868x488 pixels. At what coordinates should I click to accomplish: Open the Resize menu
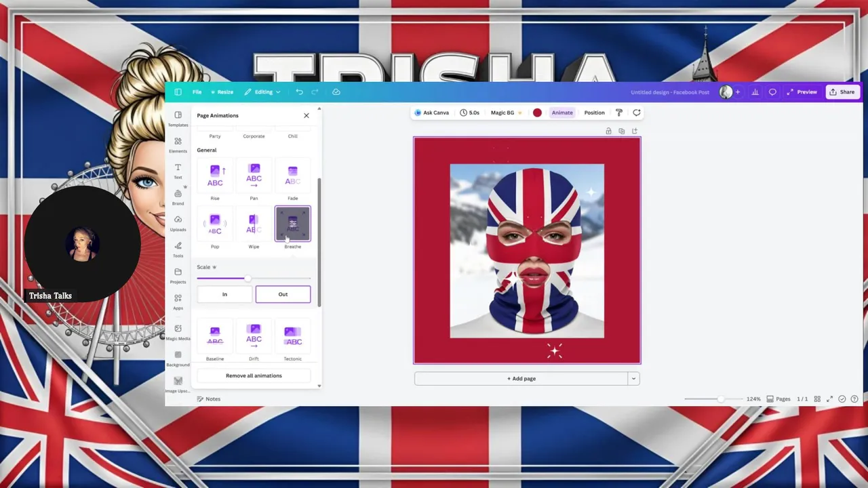(222, 92)
